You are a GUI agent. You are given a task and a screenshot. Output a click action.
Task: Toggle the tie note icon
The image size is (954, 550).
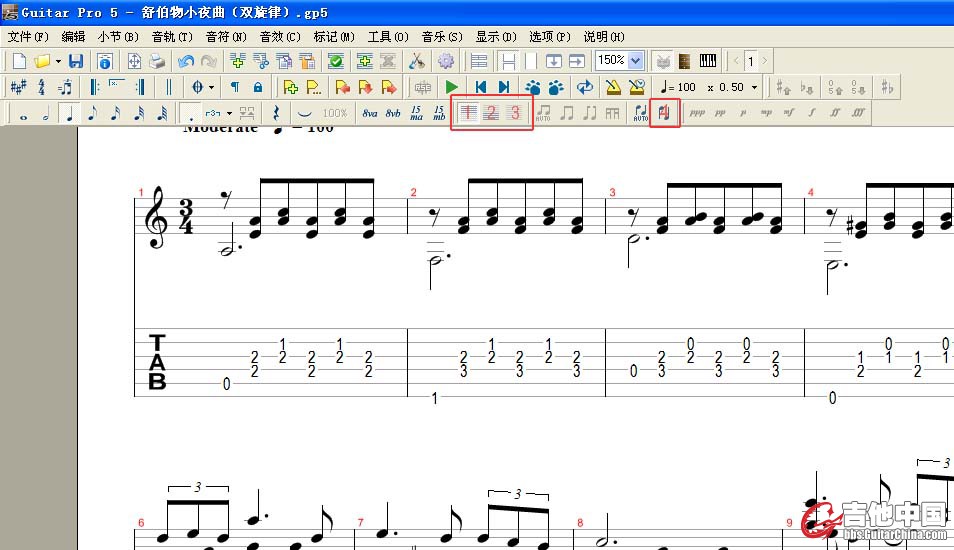[305, 113]
